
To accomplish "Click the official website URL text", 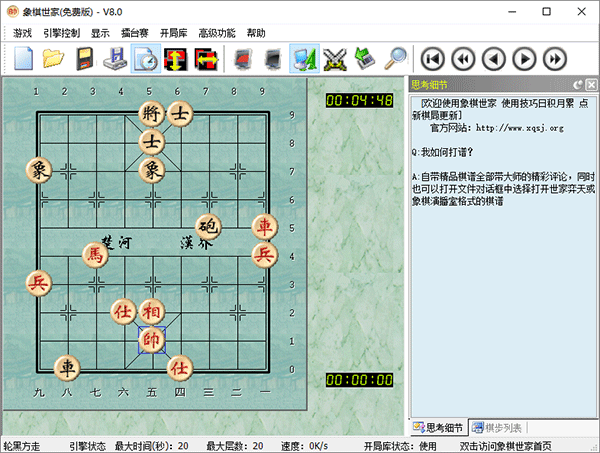I will pos(520,128).
